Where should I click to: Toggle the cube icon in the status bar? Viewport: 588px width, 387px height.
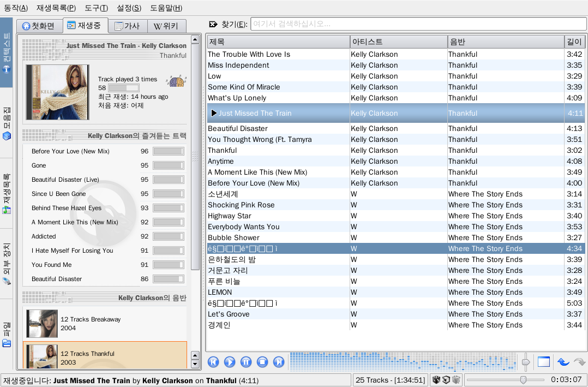(x=446, y=380)
